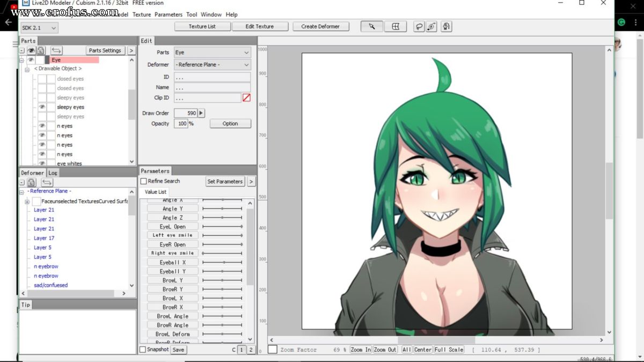Screen dimensions: 644x362
Task: Adjust the Eyeball X parameter slider
Action: coord(222,262)
